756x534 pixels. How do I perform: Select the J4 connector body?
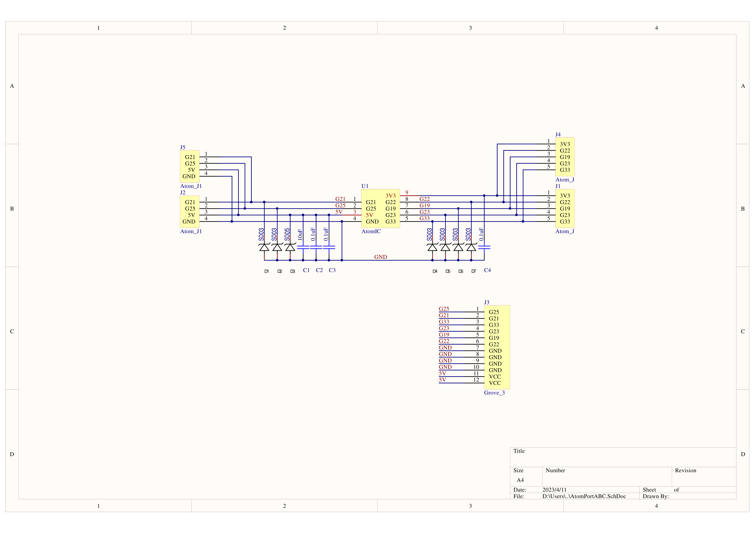pos(565,157)
